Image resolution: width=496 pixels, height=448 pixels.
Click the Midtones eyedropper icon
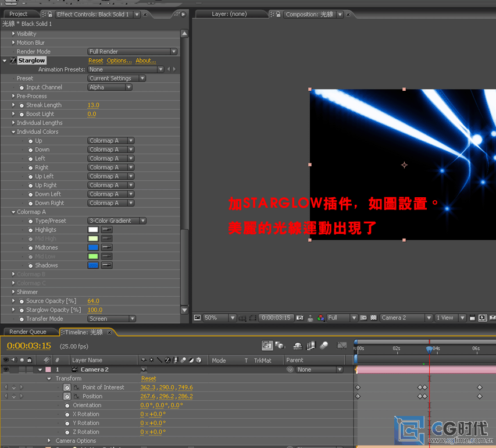pos(106,248)
